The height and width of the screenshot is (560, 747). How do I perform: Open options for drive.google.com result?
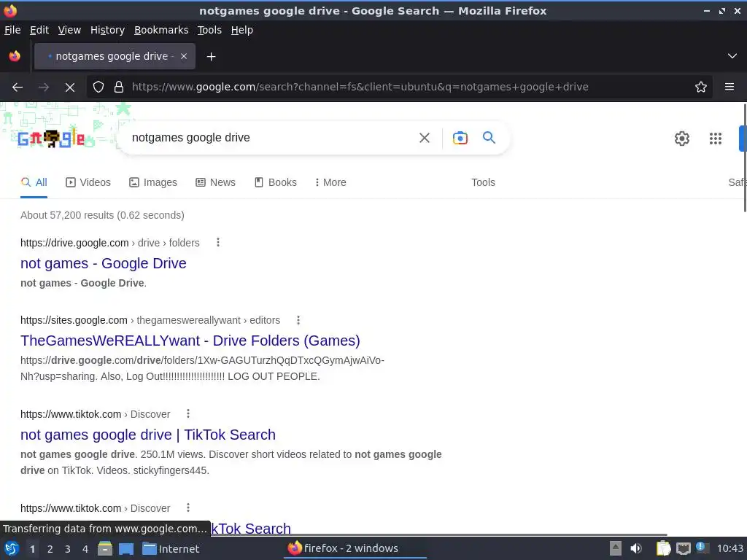point(218,242)
